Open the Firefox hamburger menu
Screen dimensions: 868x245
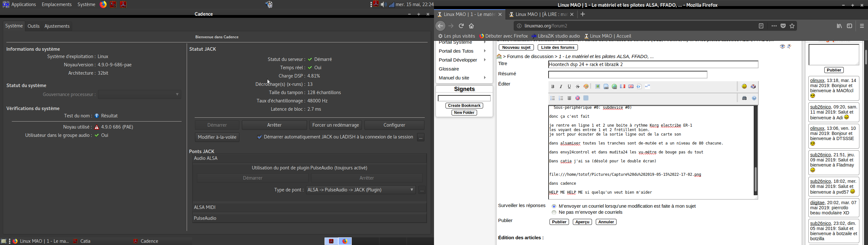tap(862, 26)
